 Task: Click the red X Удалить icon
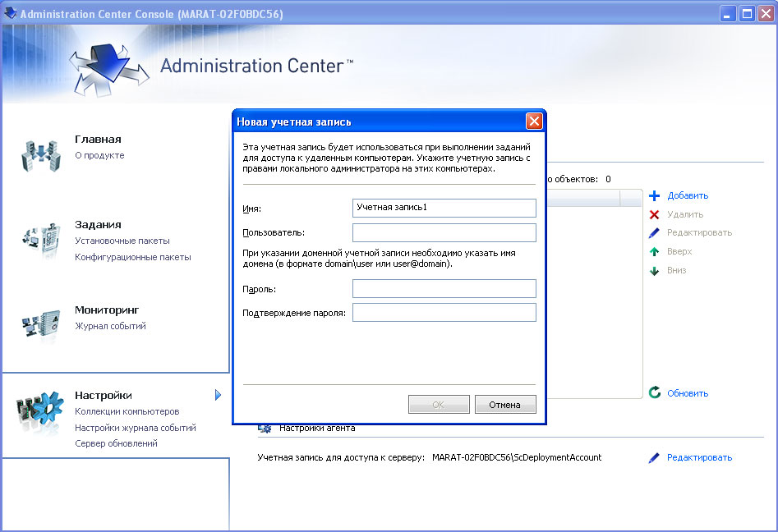(x=655, y=214)
